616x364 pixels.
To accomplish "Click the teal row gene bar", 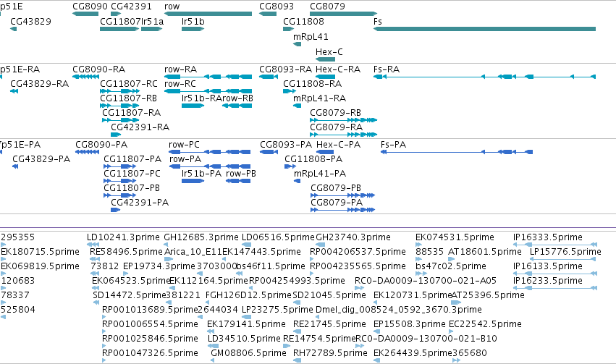I will pos(208,14).
